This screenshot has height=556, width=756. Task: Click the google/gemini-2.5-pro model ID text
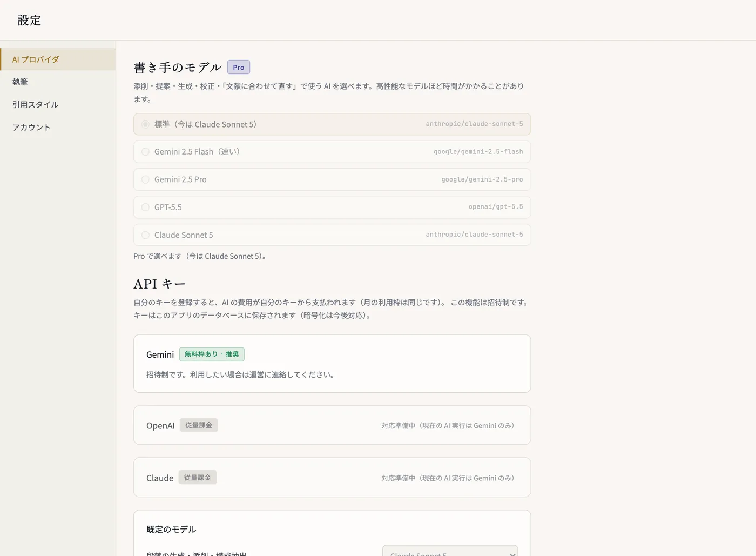coord(482,179)
